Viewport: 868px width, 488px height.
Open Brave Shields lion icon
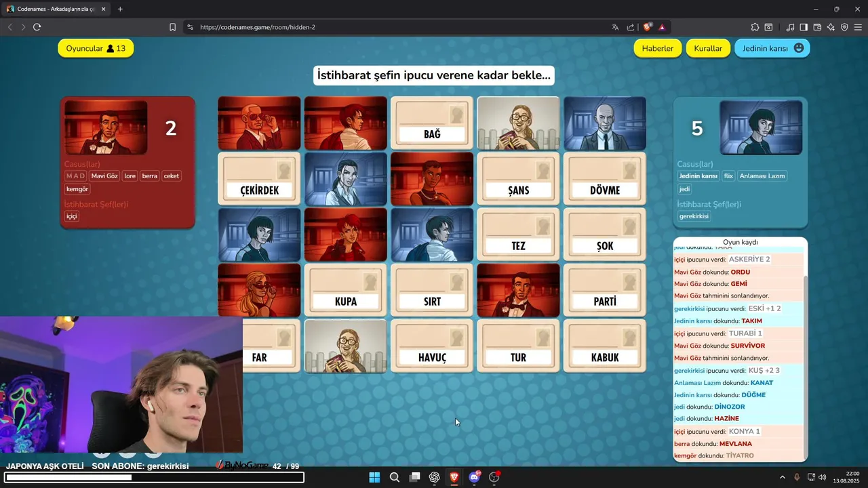[648, 27]
